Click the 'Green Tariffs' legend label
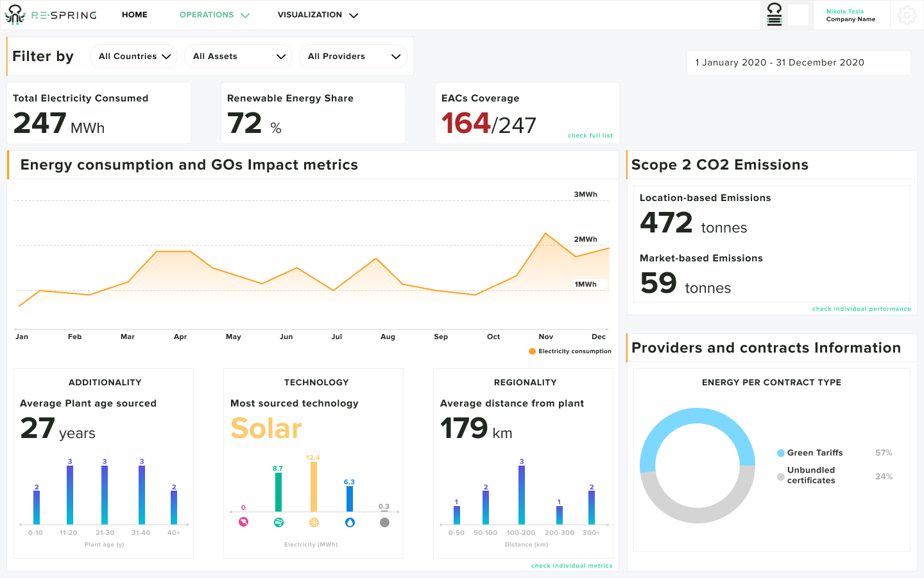 (x=815, y=453)
